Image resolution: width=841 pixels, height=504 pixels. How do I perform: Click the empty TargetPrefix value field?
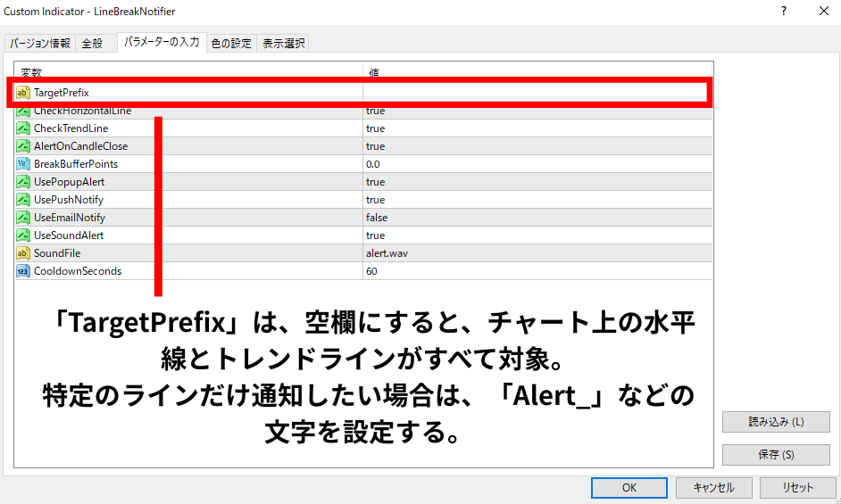coord(534,92)
